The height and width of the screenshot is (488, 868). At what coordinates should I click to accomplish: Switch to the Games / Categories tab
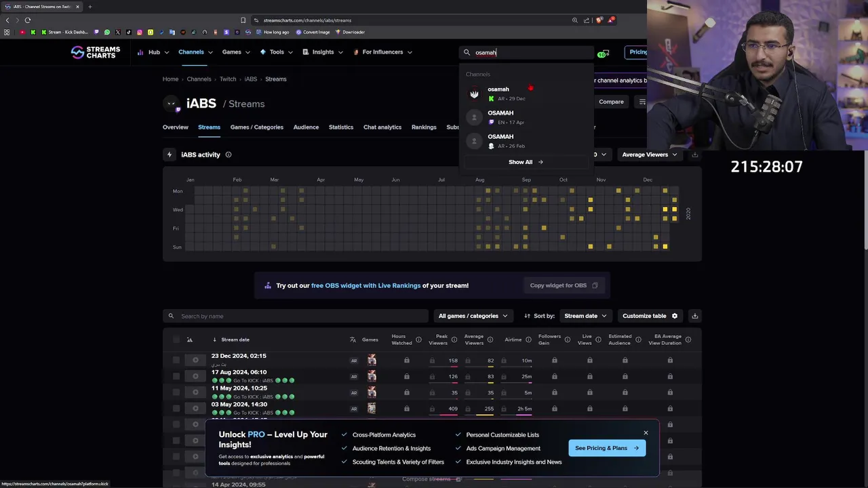click(x=256, y=127)
